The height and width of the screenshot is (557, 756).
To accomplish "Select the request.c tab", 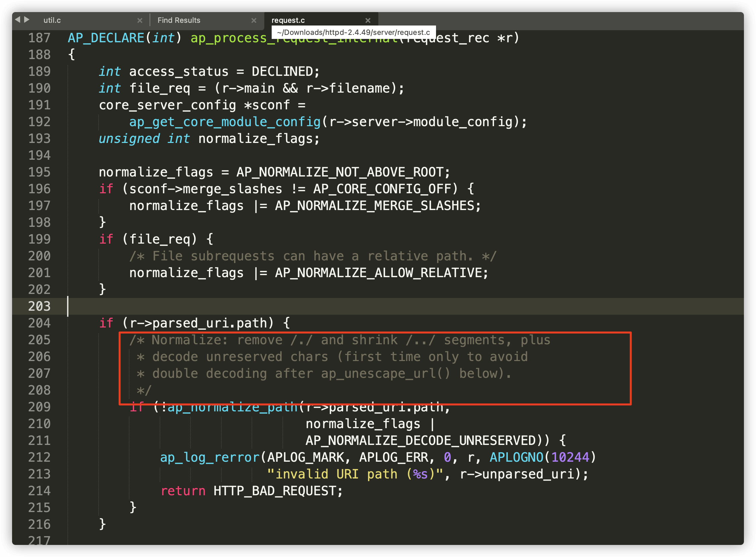I will [x=288, y=20].
